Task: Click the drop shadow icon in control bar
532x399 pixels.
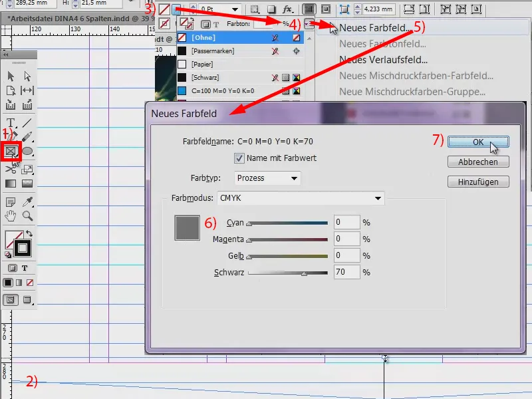Action: pyautogui.click(x=271, y=9)
